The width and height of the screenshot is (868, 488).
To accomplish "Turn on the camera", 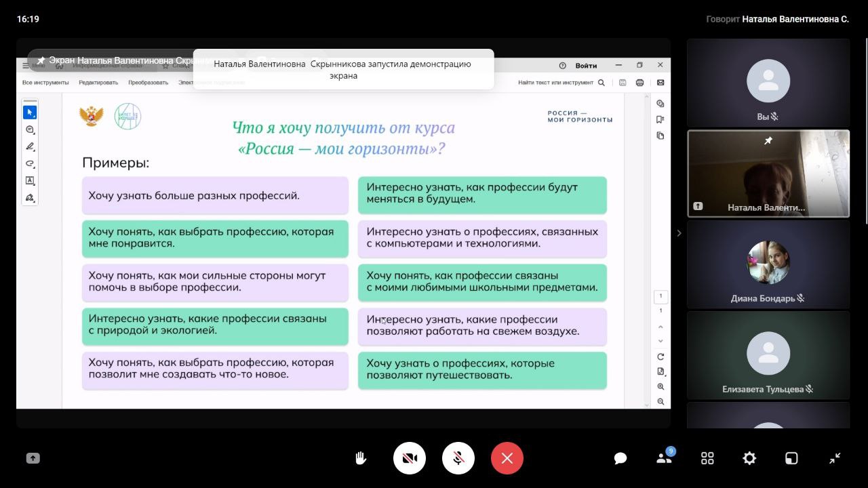I will pos(410,458).
